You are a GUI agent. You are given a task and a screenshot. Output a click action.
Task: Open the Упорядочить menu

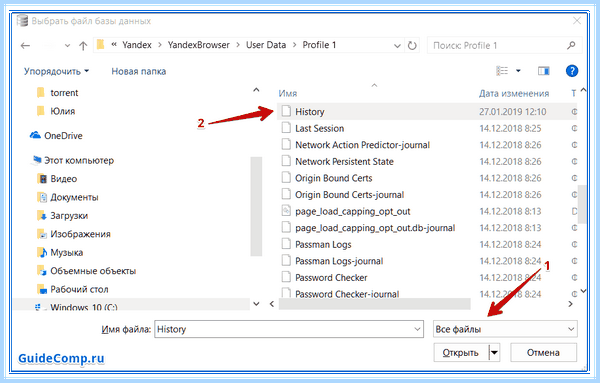pyautogui.click(x=56, y=71)
